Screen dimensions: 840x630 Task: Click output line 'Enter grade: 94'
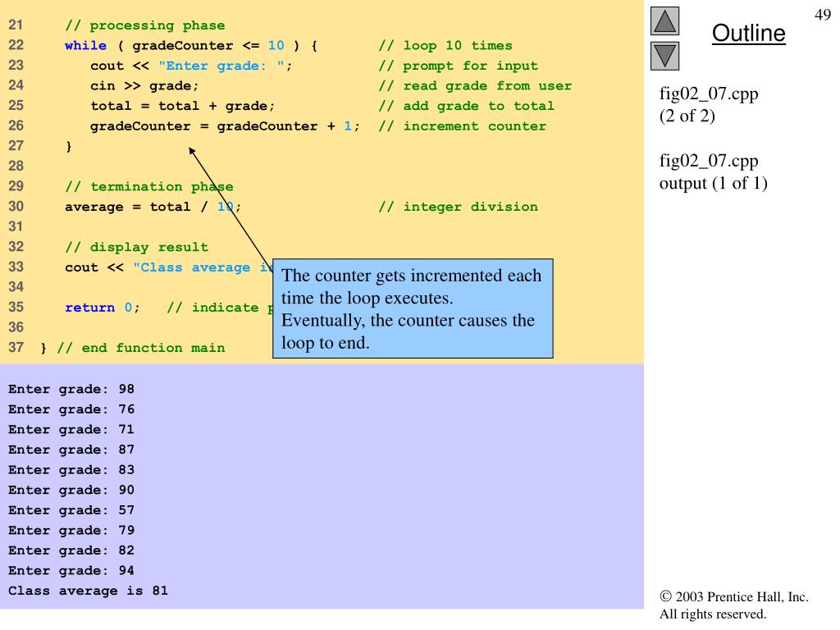[71, 571]
